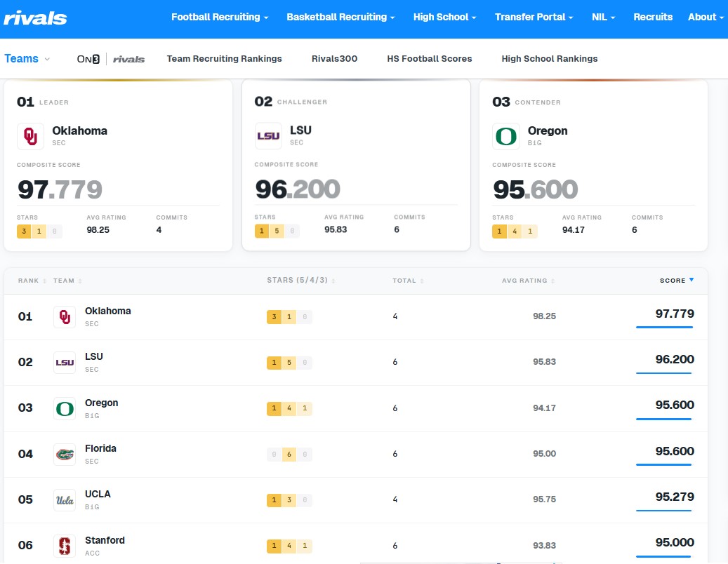Viewport: 728px width, 564px height.
Task: Open the LSU team name in Challenger card
Action: [x=300, y=130]
